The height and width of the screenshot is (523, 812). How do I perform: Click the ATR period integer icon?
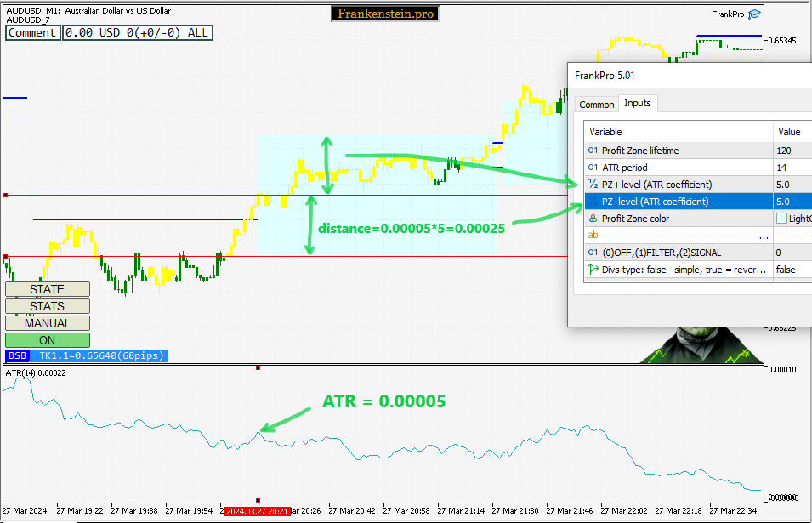pyautogui.click(x=593, y=168)
